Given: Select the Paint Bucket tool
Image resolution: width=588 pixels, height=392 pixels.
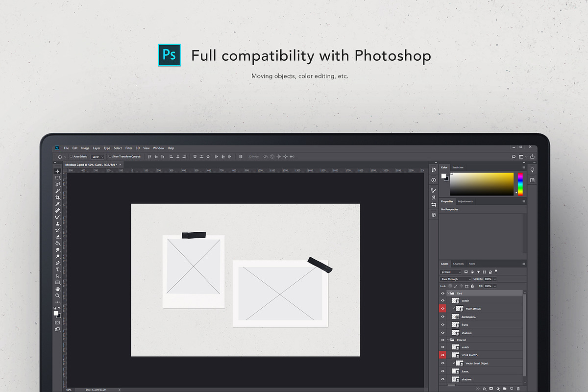Looking at the screenshot, I should pyautogui.click(x=57, y=243).
